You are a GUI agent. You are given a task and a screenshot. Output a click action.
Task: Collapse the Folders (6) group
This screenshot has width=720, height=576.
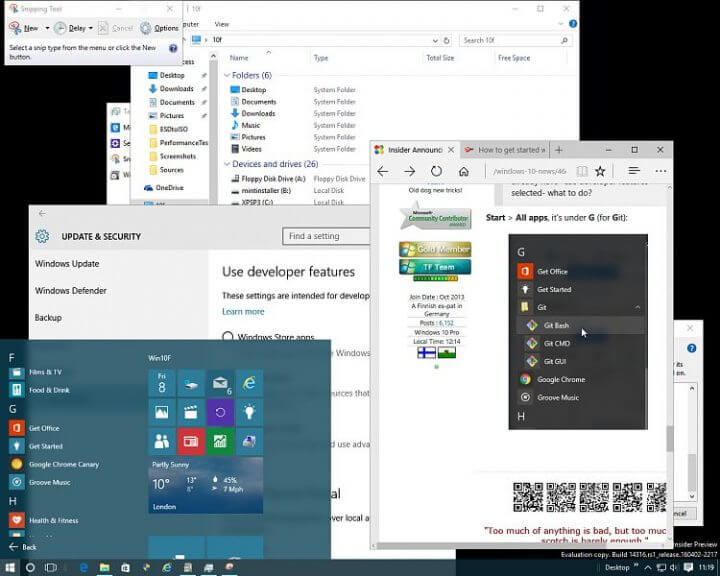[226, 75]
